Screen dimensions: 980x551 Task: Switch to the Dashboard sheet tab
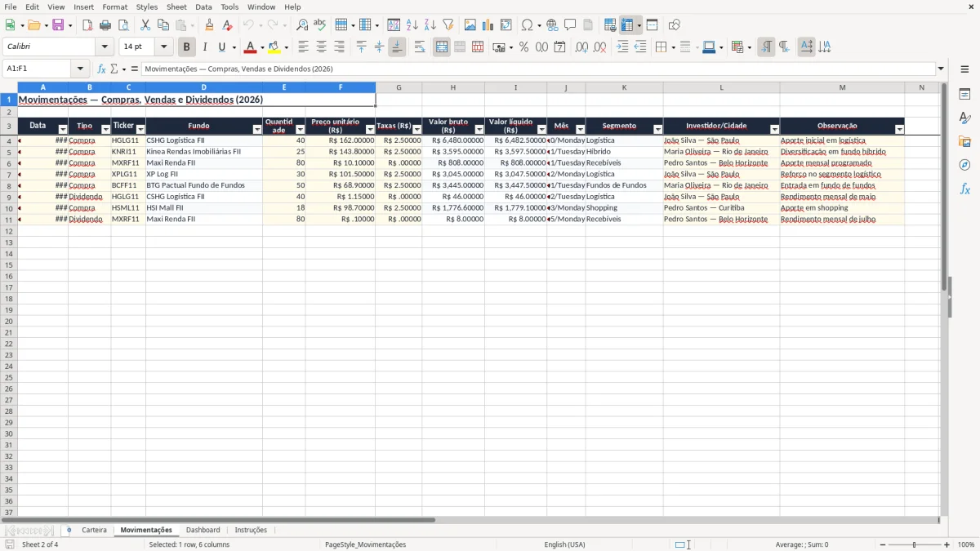point(203,530)
